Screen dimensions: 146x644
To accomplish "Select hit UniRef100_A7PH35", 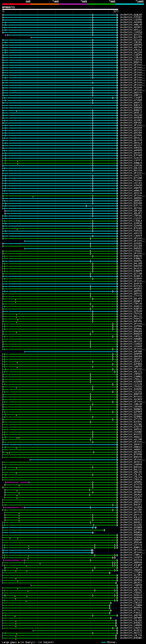I will coord(131,186).
